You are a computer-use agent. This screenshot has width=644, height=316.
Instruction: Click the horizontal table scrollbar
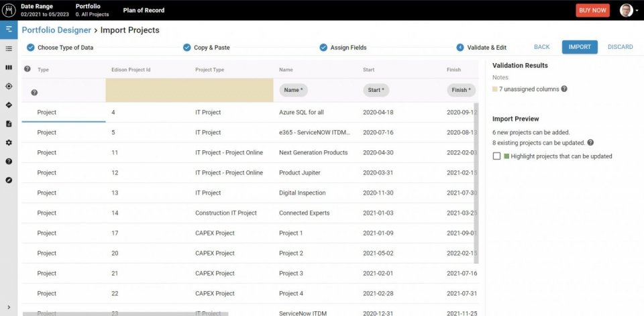(125, 314)
